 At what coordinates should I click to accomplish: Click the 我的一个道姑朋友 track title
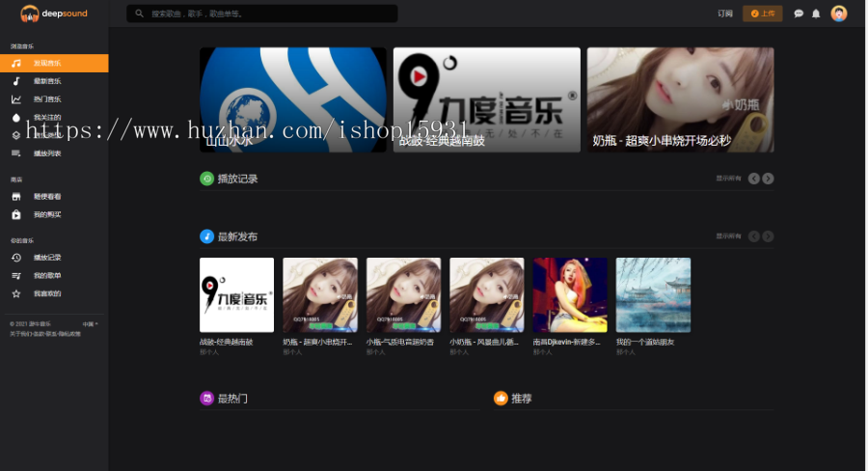[645, 342]
